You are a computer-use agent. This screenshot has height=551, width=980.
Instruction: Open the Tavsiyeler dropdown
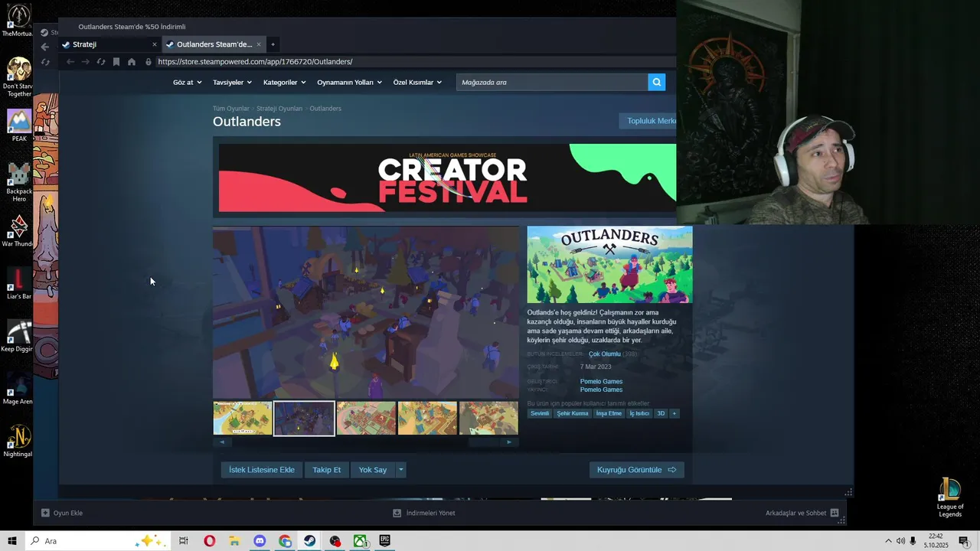point(232,82)
